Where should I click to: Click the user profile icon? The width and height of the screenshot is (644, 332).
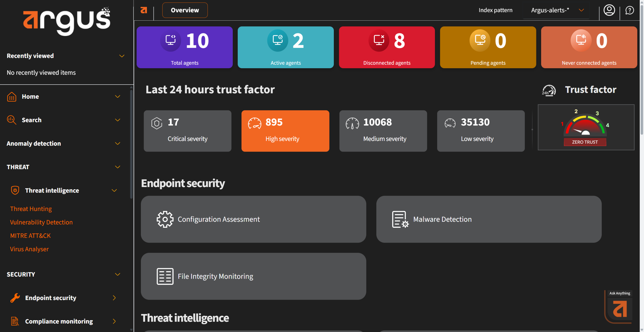coord(609,10)
